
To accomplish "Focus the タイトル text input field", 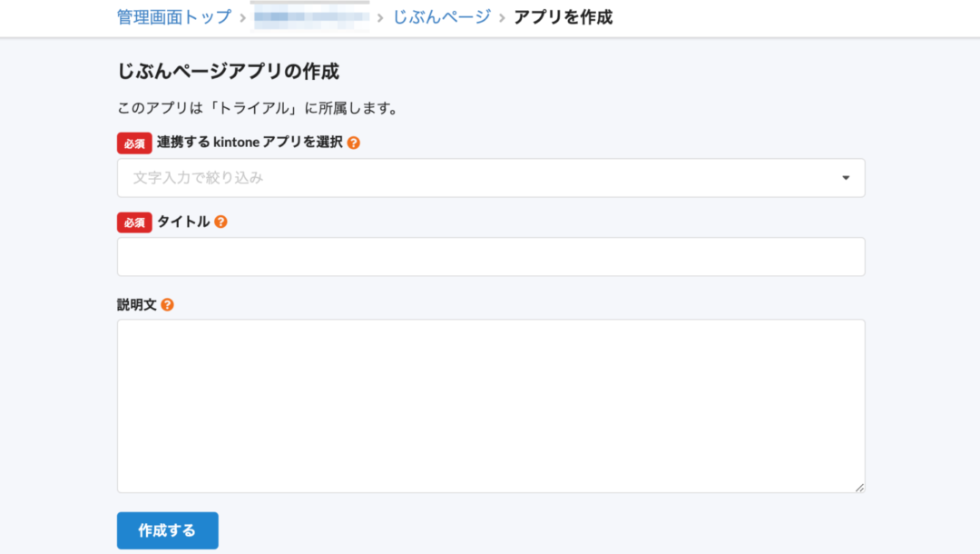I will (490, 257).
